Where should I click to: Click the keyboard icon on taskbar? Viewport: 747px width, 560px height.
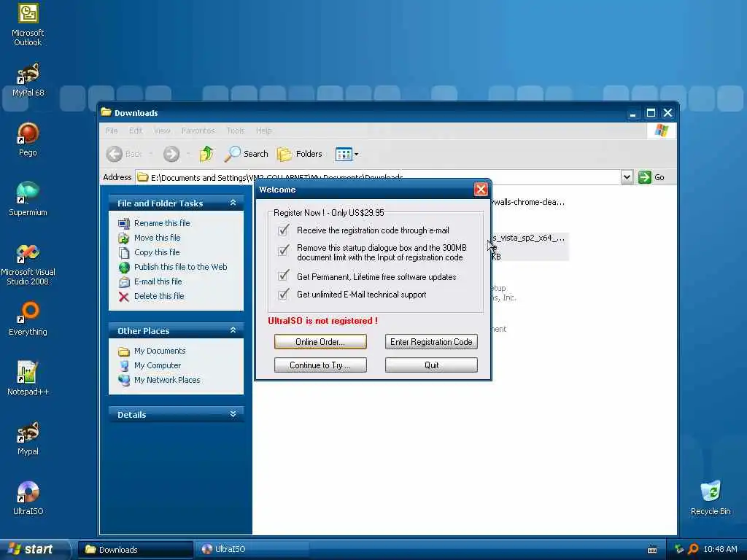pyautogui.click(x=652, y=550)
